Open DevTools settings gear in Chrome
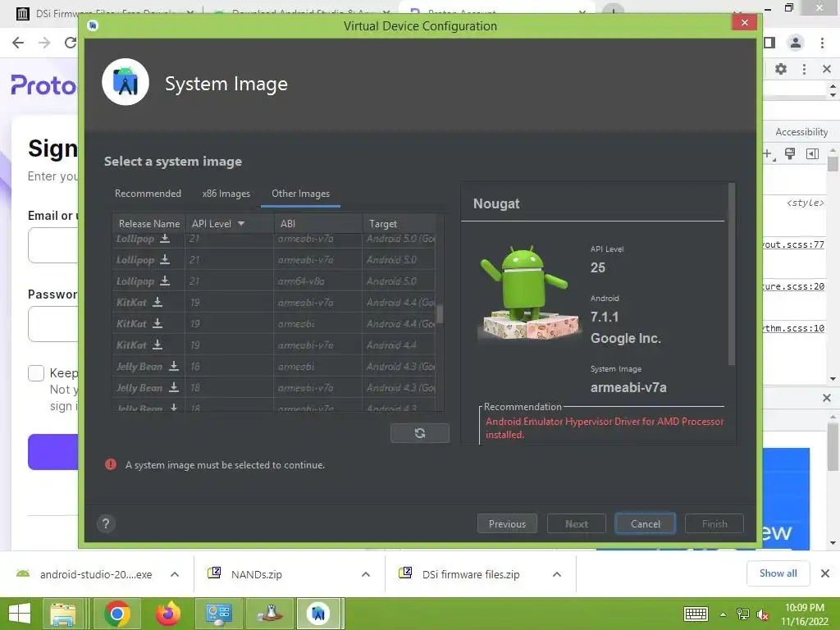This screenshot has height=630, width=840. click(781, 69)
